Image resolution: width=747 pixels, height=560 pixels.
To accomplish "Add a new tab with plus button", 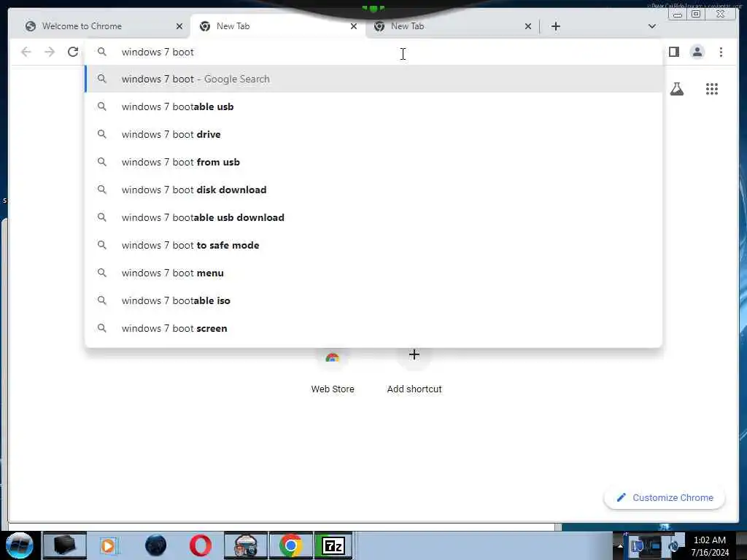I will click(555, 26).
